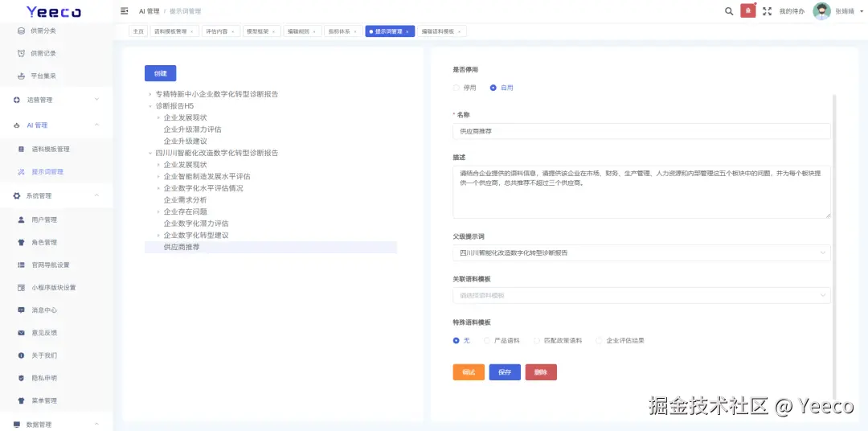Image resolution: width=868 pixels, height=431 pixels.
Task: Open 角色管理 via its shirt icon
Action: coord(21,242)
